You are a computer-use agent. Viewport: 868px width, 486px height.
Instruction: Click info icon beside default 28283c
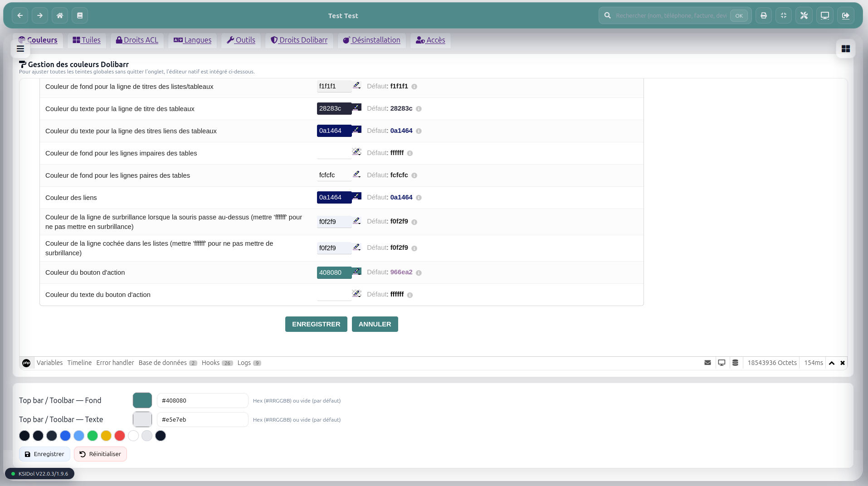click(419, 109)
